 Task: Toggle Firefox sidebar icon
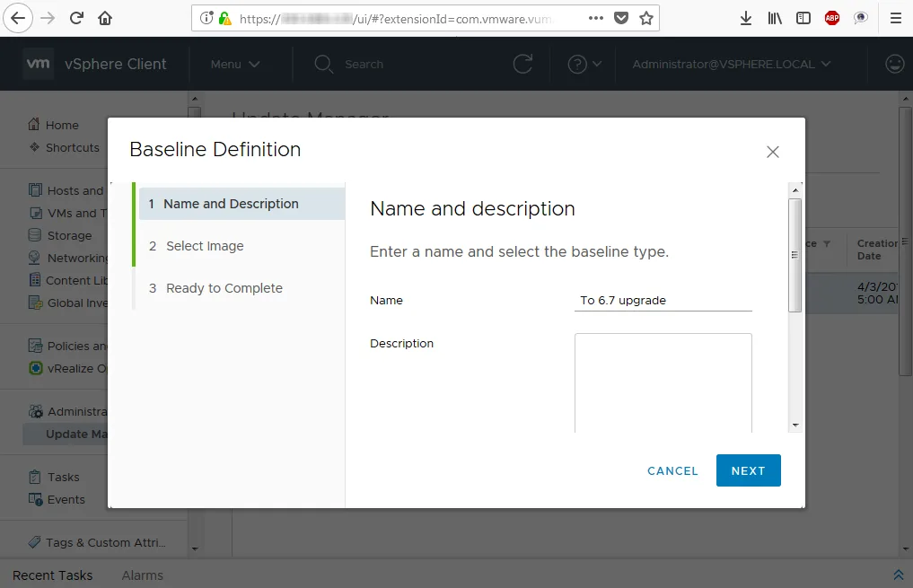click(803, 18)
